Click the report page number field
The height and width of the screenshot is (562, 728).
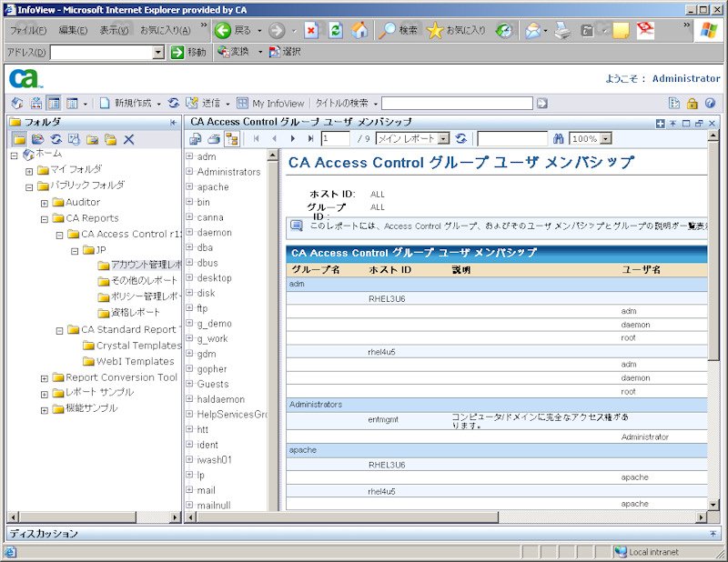[x=335, y=138]
